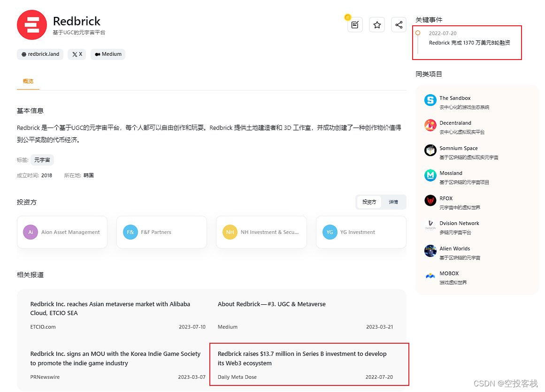The image size is (545, 392).
Task: Click The Sandbox logo icon
Action: point(430,100)
